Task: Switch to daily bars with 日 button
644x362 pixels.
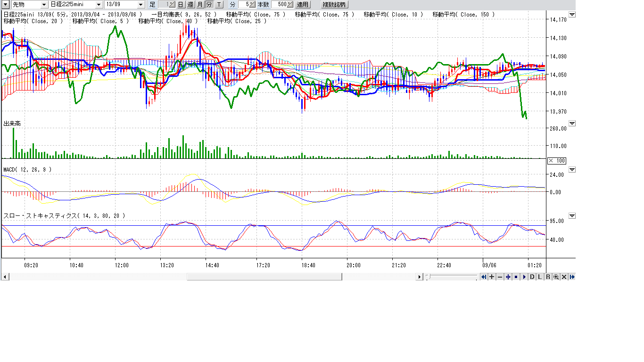Action: [x=181, y=4]
